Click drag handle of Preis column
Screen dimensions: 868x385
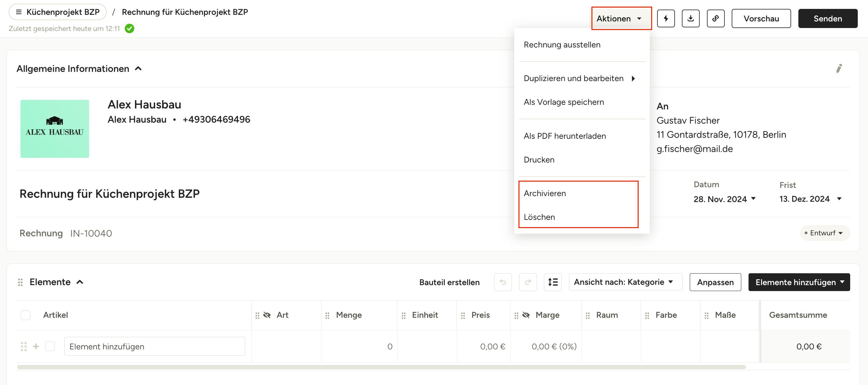coord(463,315)
